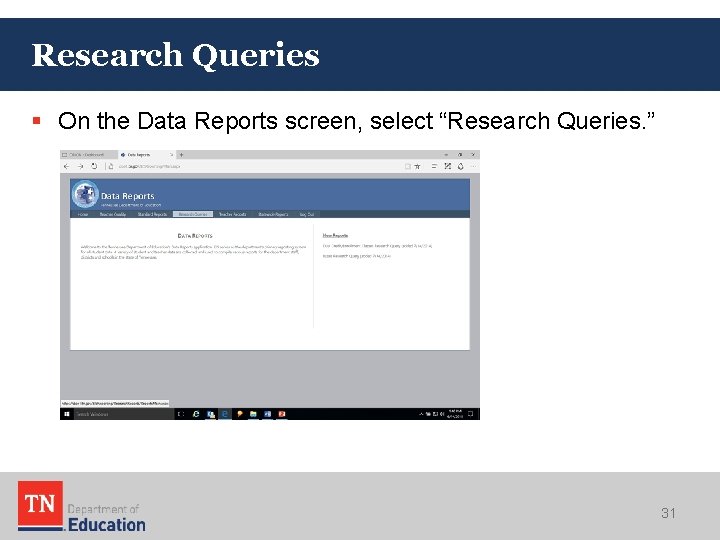Click the Search Windows taskbar box

(x=124, y=414)
